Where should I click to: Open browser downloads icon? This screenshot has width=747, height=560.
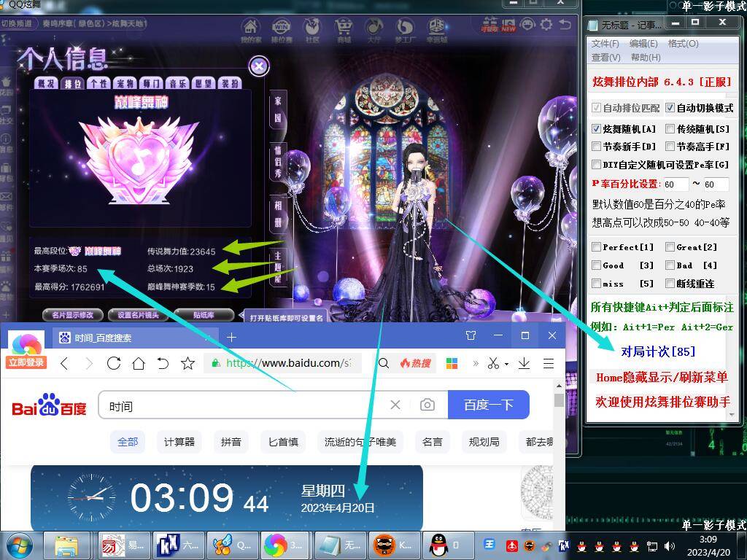point(524,363)
